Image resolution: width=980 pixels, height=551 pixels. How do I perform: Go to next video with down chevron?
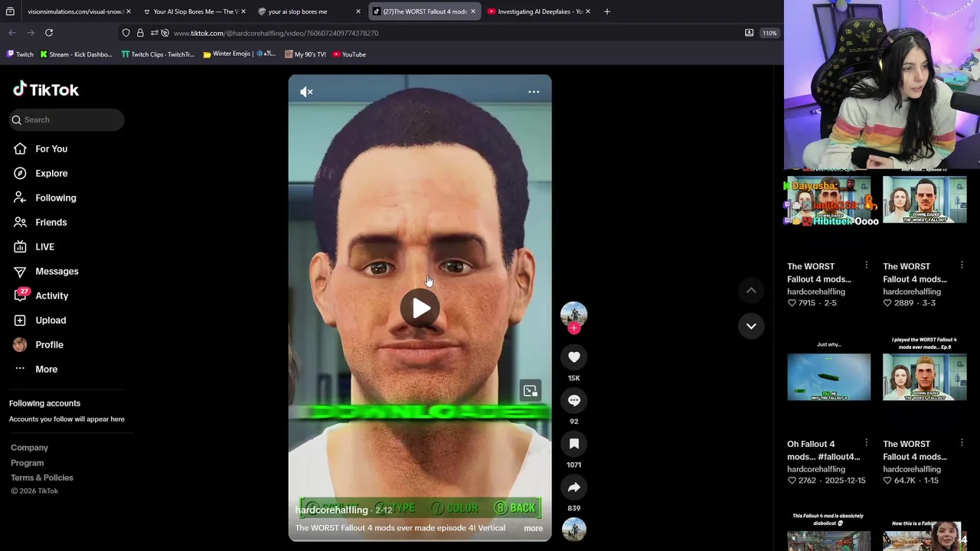click(x=751, y=326)
